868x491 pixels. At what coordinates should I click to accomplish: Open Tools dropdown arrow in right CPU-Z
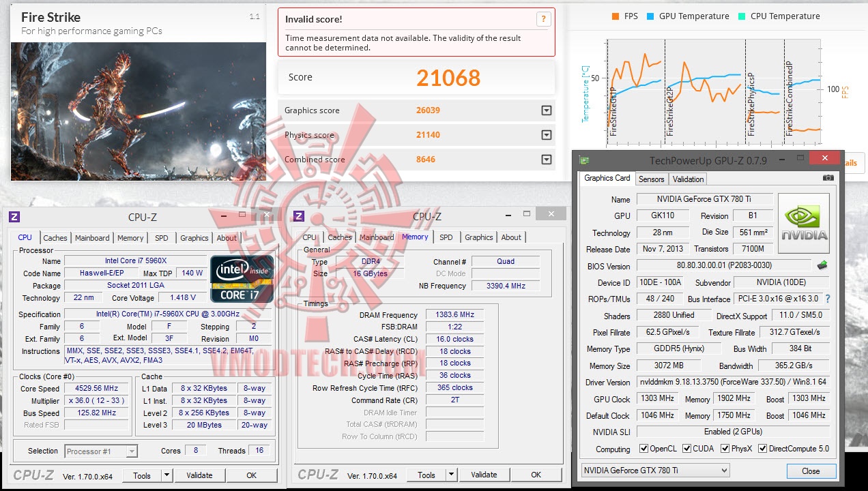coord(451,475)
